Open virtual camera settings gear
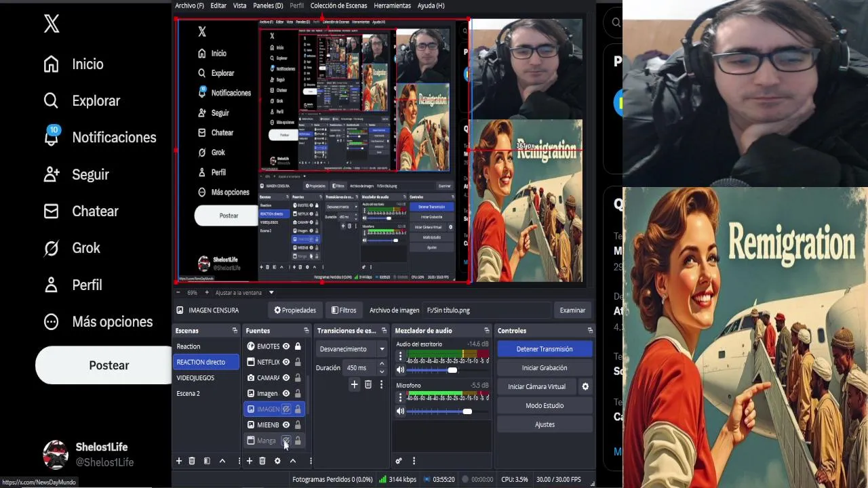 tap(585, 386)
